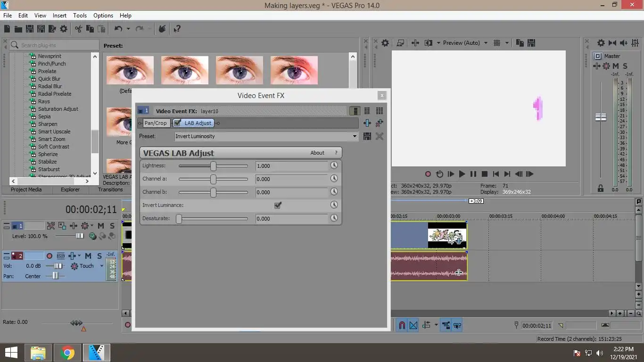The width and height of the screenshot is (644, 362).
Task: Solo video track 1
Action: click(112, 226)
